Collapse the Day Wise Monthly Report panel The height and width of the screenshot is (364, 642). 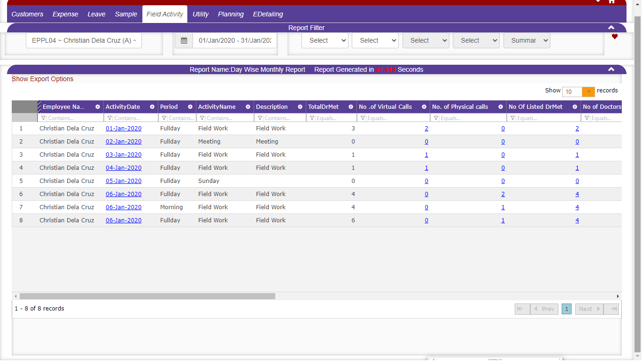(x=611, y=69)
